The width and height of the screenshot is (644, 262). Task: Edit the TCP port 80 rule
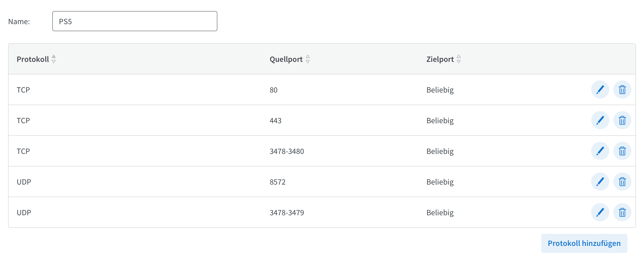click(x=600, y=90)
